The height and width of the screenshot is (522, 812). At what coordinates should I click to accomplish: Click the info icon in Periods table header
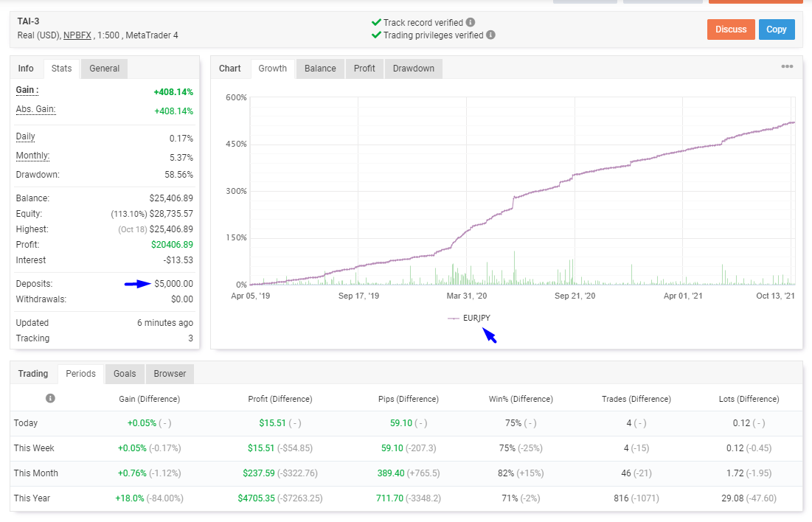(x=50, y=398)
